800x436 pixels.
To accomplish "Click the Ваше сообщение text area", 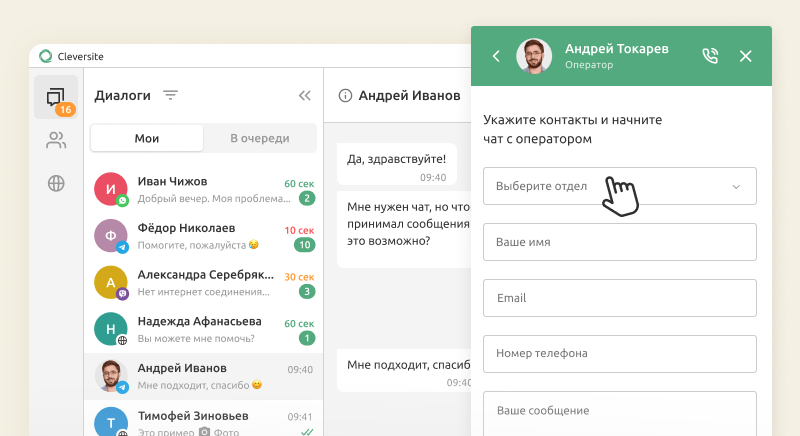I will coord(619,412).
